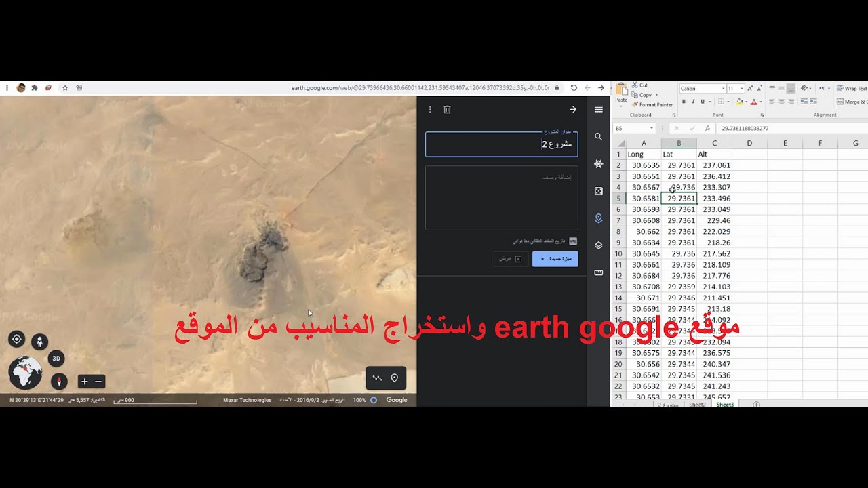The width and height of the screenshot is (868, 488).
Task: Click the globe thumbnail overview
Action: point(25,373)
